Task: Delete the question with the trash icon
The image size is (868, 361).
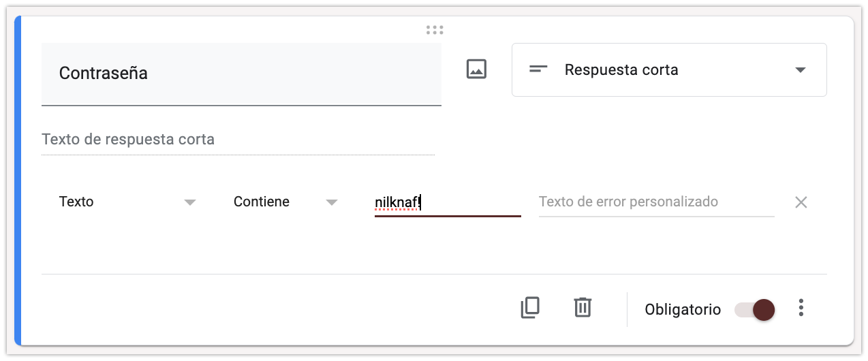Action: pos(583,308)
